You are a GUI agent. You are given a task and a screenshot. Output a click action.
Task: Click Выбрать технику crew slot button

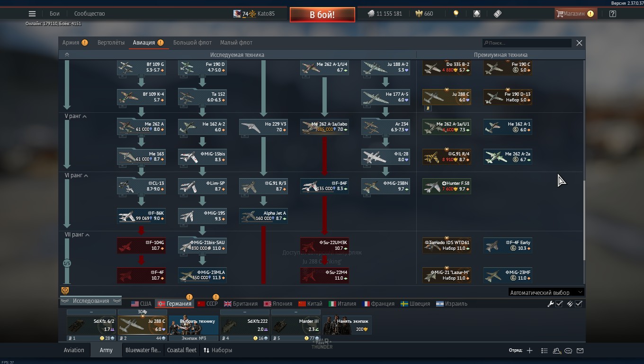[x=194, y=326]
